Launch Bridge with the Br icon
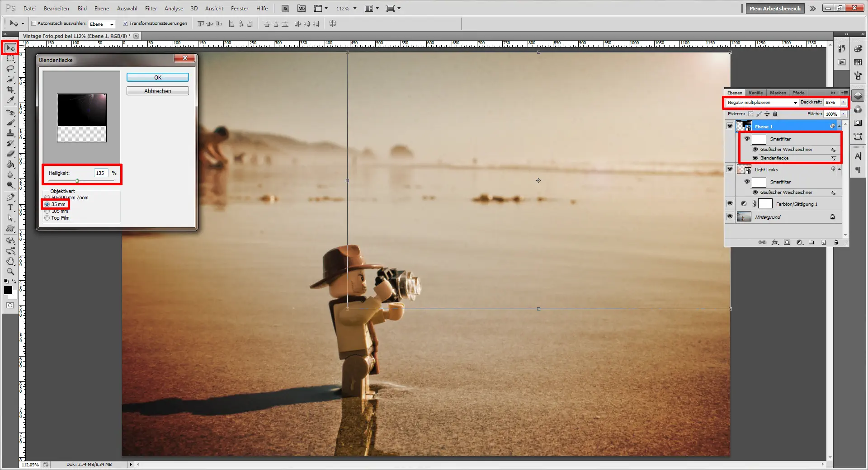This screenshot has height=470, width=868. pos(285,8)
